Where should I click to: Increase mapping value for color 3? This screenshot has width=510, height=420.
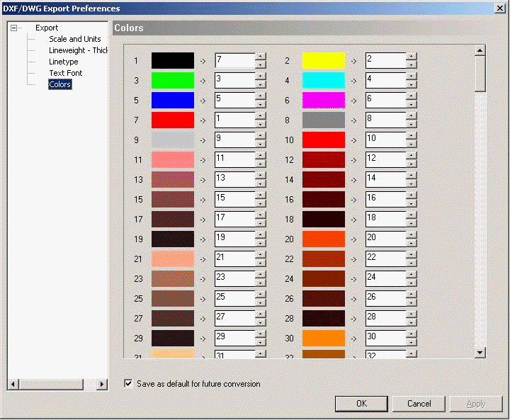260,76
